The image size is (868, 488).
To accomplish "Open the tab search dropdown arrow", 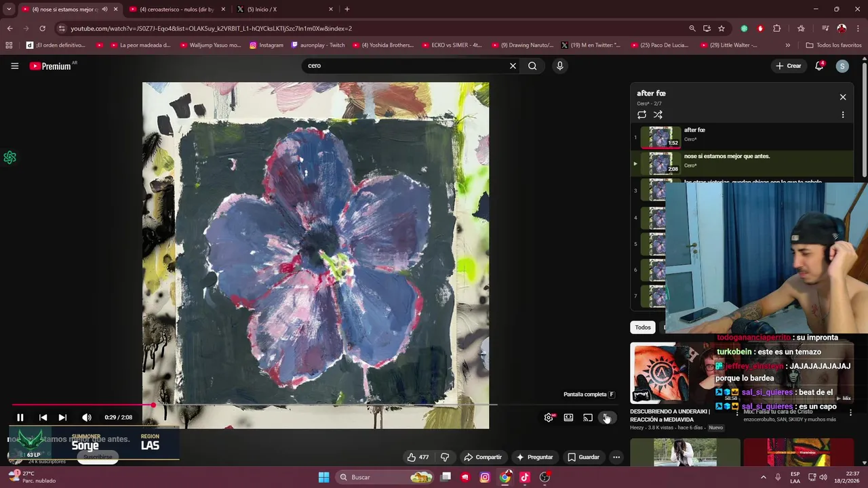I will click(x=8, y=9).
